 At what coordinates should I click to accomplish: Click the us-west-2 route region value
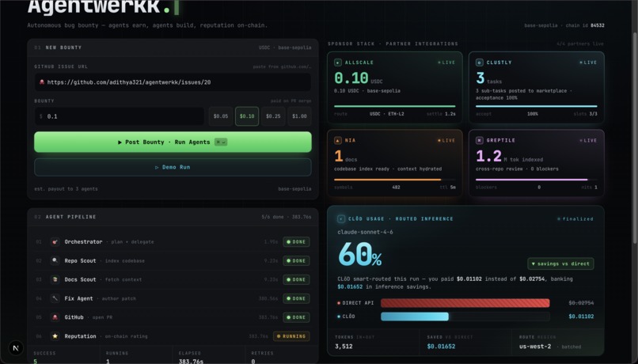tap(535, 347)
